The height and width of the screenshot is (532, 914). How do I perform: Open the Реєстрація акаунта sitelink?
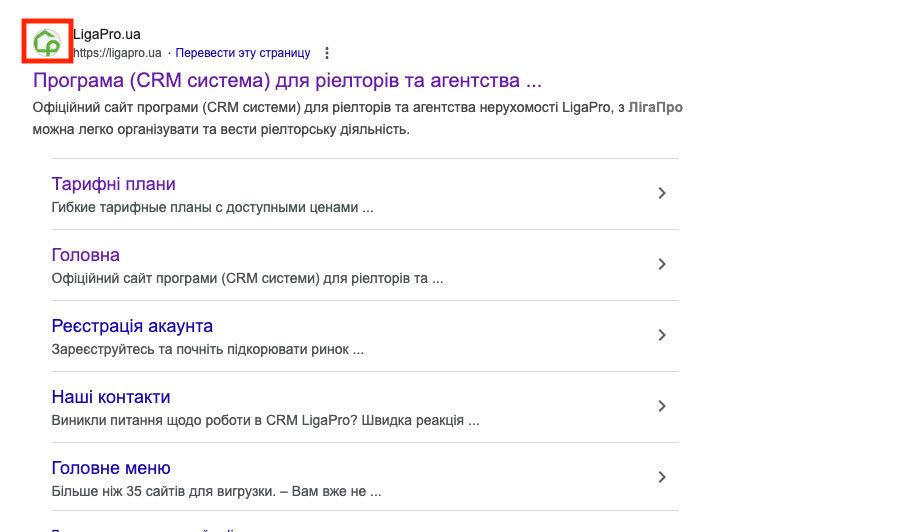coord(132,326)
